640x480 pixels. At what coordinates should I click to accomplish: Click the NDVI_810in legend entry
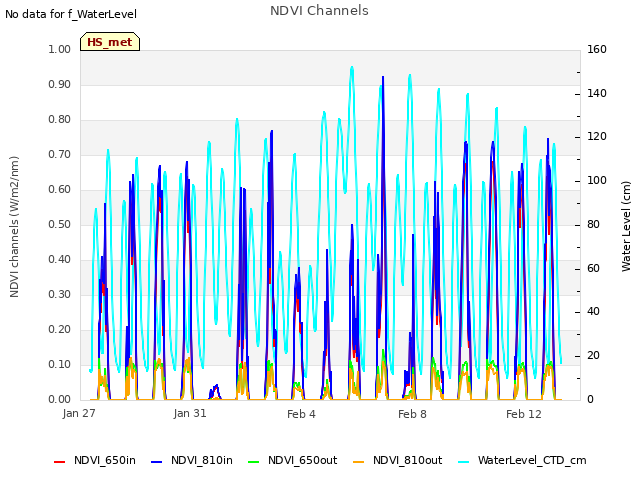click(192, 460)
